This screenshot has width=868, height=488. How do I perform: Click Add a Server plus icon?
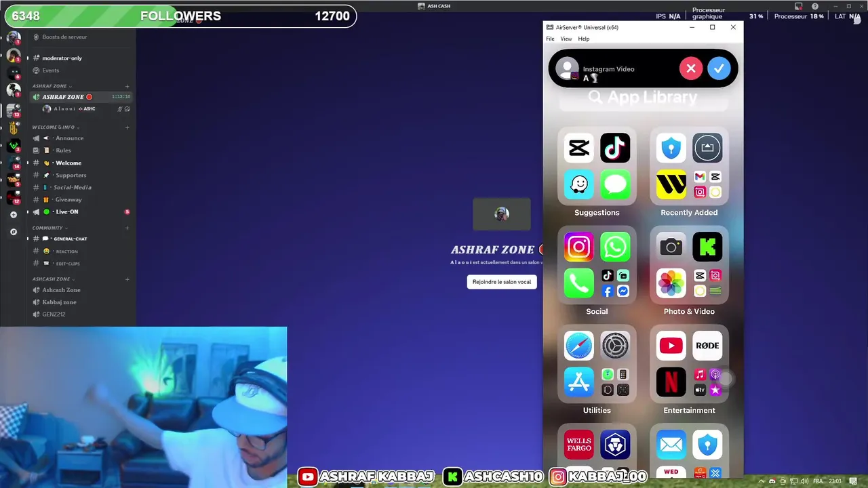14,215
